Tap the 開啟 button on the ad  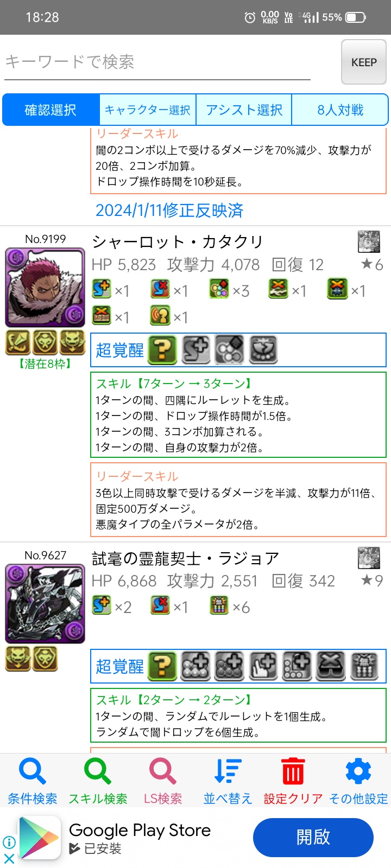[x=313, y=838]
